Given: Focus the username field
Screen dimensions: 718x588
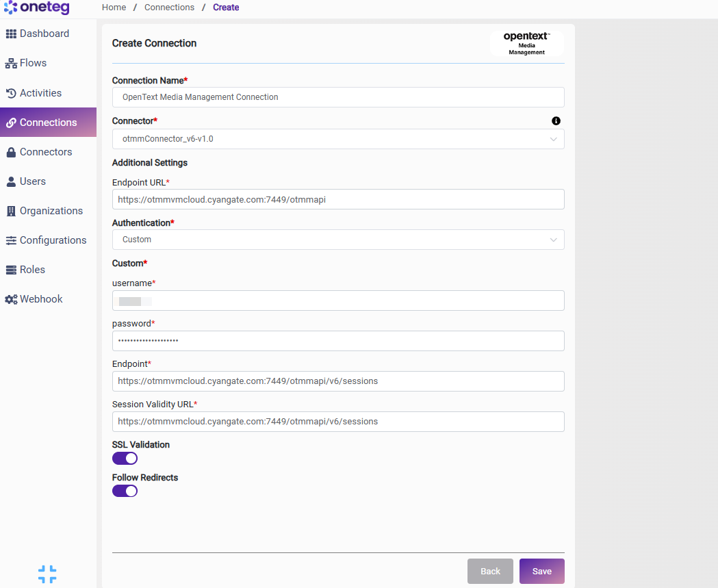Looking at the screenshot, I should [338, 301].
